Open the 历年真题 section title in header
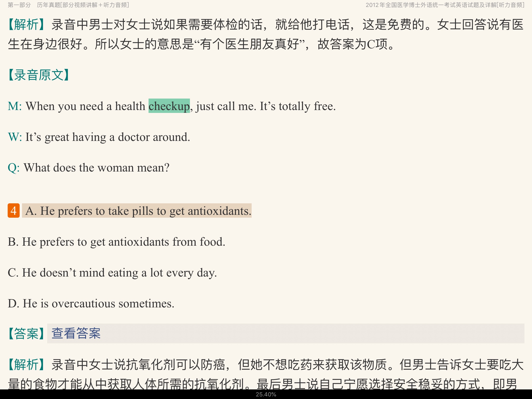Image resolution: width=532 pixels, height=399 pixels. click(x=83, y=5)
